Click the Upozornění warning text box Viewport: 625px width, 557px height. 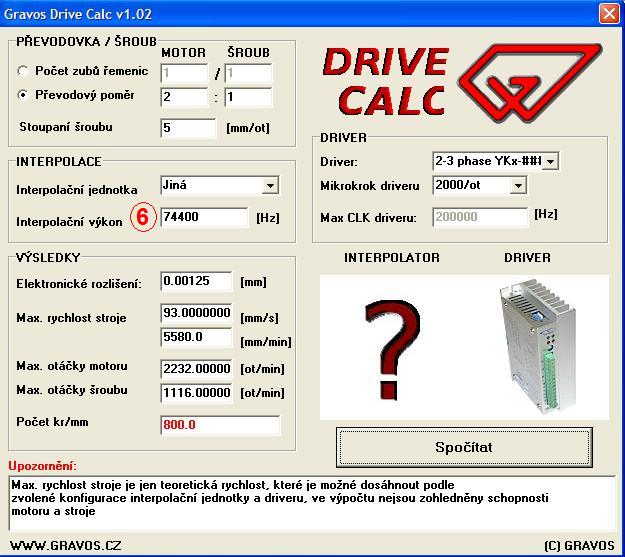311,503
